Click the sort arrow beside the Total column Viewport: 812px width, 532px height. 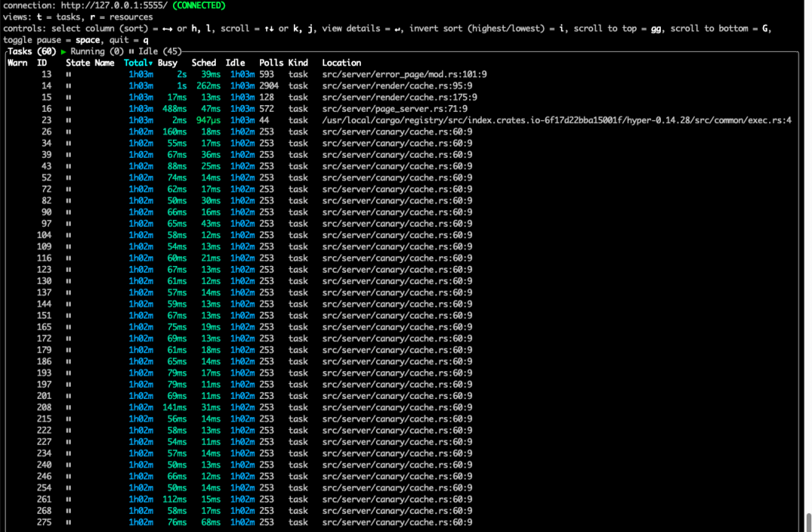pos(150,63)
